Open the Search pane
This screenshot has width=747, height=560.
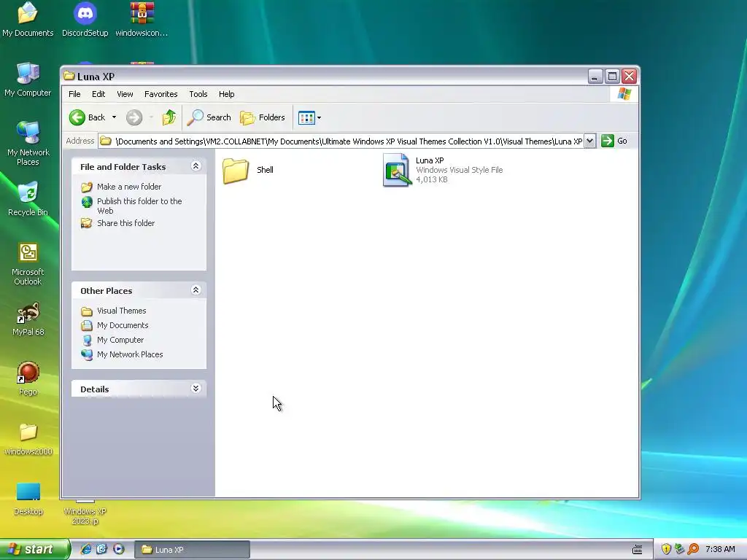pyautogui.click(x=209, y=117)
